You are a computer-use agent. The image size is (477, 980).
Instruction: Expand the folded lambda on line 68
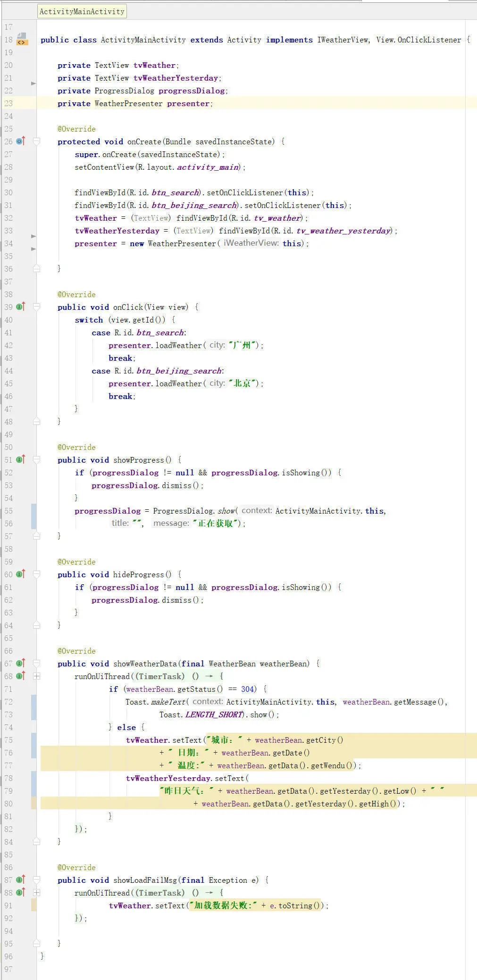(x=36, y=676)
